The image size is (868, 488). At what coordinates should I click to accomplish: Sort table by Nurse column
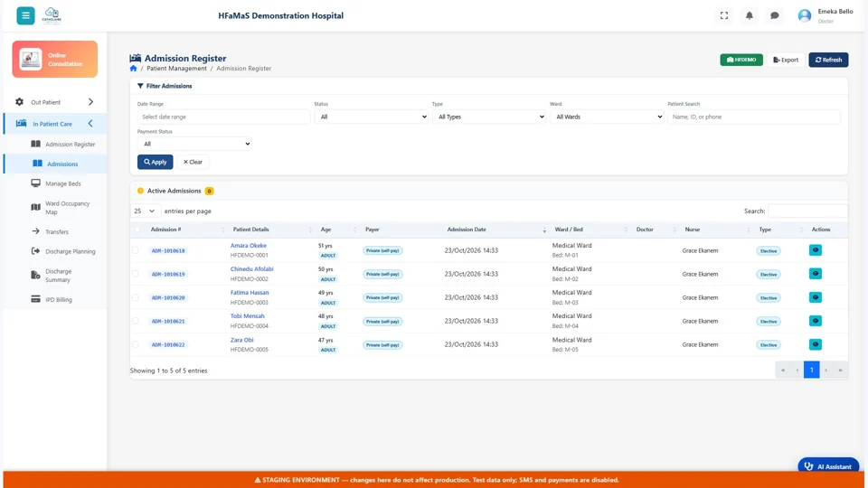click(692, 230)
